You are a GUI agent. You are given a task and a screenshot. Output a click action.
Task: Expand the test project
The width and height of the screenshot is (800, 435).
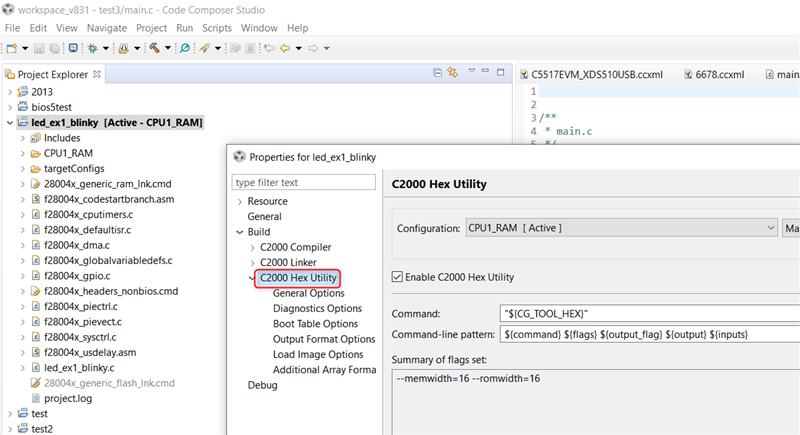click(10, 414)
